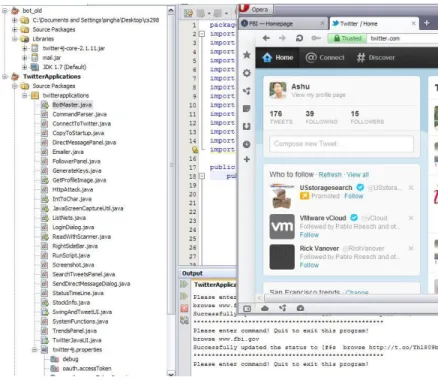Dismiss Rick Vanover follow suggestion

(411, 248)
